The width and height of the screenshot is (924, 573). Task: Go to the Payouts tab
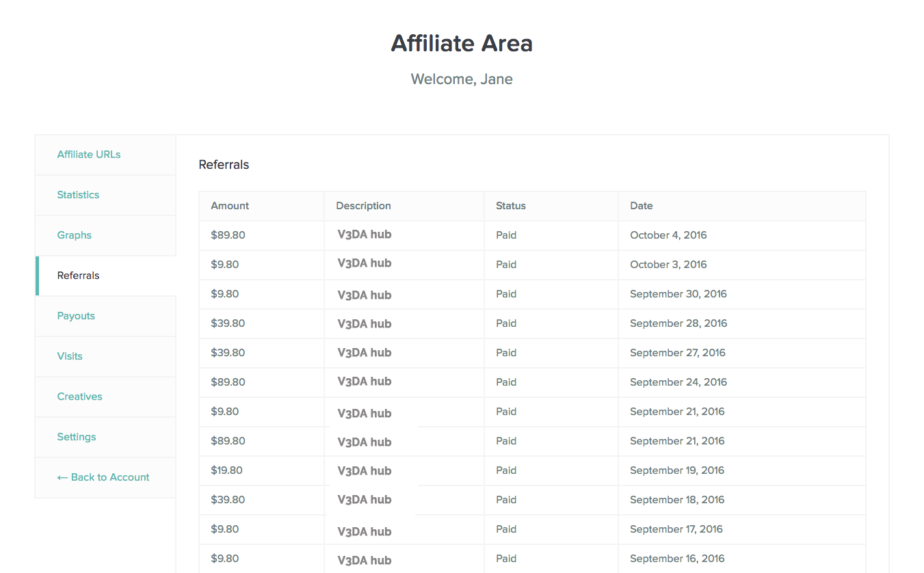76,316
